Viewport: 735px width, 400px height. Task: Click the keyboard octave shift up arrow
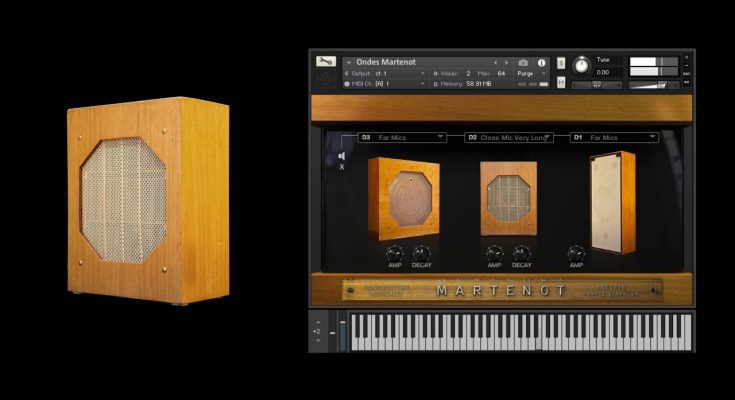[318, 320]
